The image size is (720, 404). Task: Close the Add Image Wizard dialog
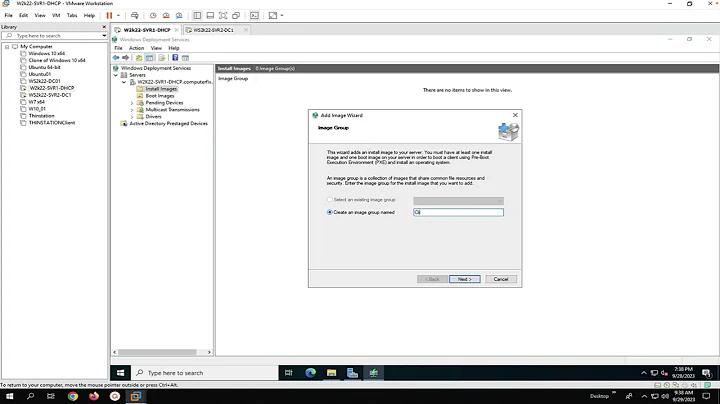[515, 115]
